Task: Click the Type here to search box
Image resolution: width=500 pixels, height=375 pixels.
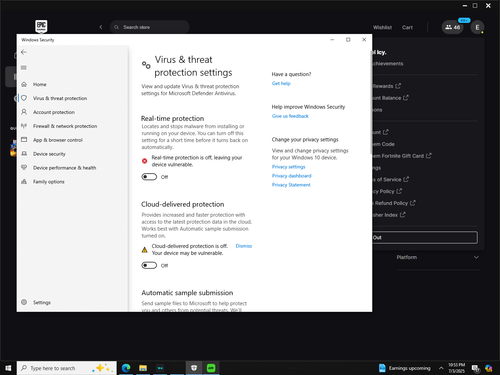Action: click(67, 368)
